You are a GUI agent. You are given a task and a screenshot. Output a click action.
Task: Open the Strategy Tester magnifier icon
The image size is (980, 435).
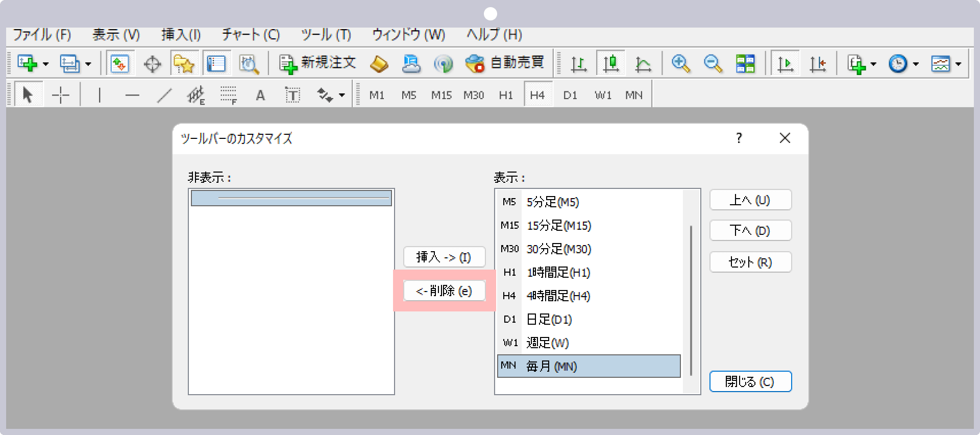click(x=249, y=64)
